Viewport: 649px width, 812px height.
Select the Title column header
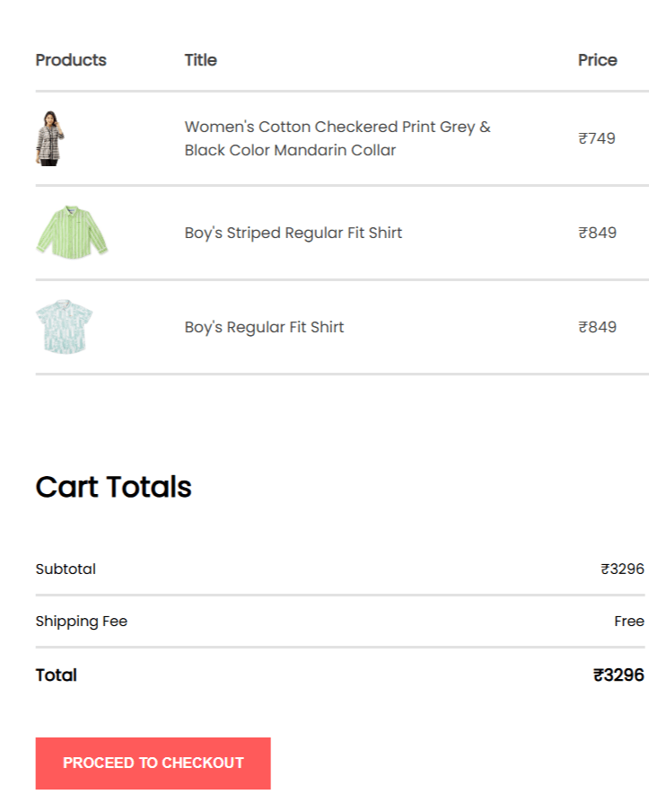click(200, 60)
